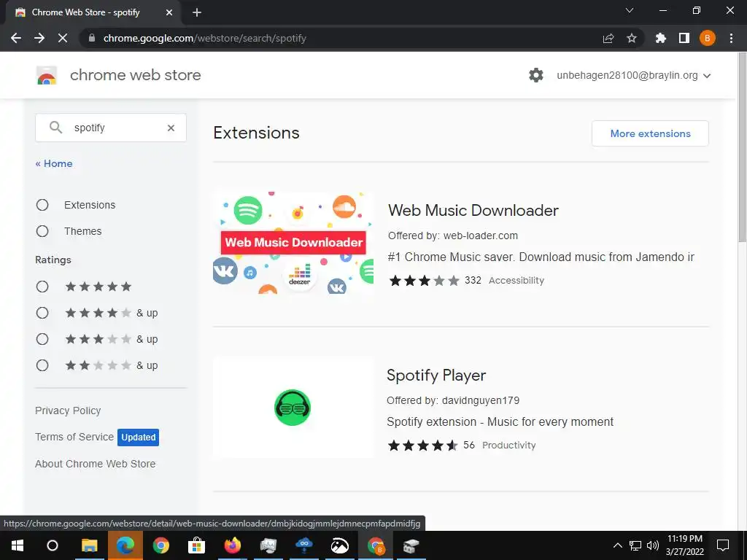Open the Spotify Player extension title
747x560 pixels.
tap(436, 376)
